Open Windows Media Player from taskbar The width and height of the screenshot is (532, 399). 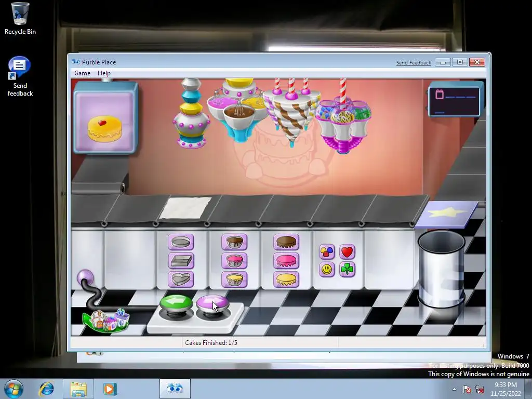(109, 389)
